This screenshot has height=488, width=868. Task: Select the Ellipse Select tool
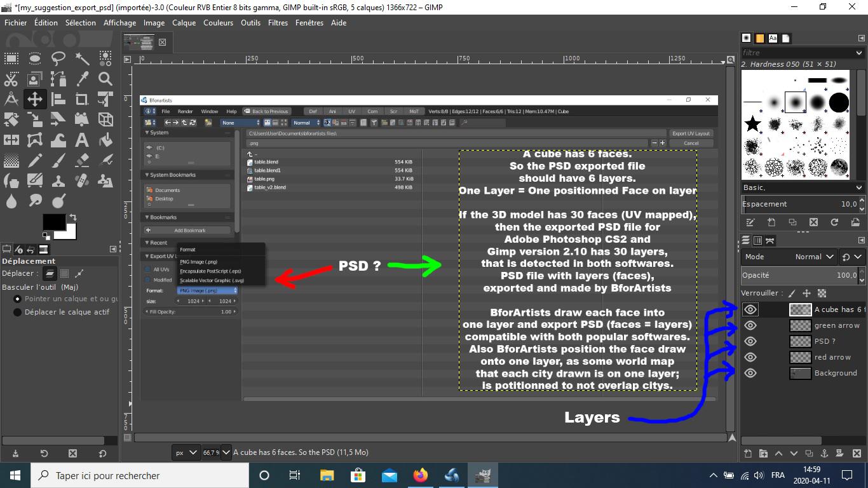coord(35,59)
